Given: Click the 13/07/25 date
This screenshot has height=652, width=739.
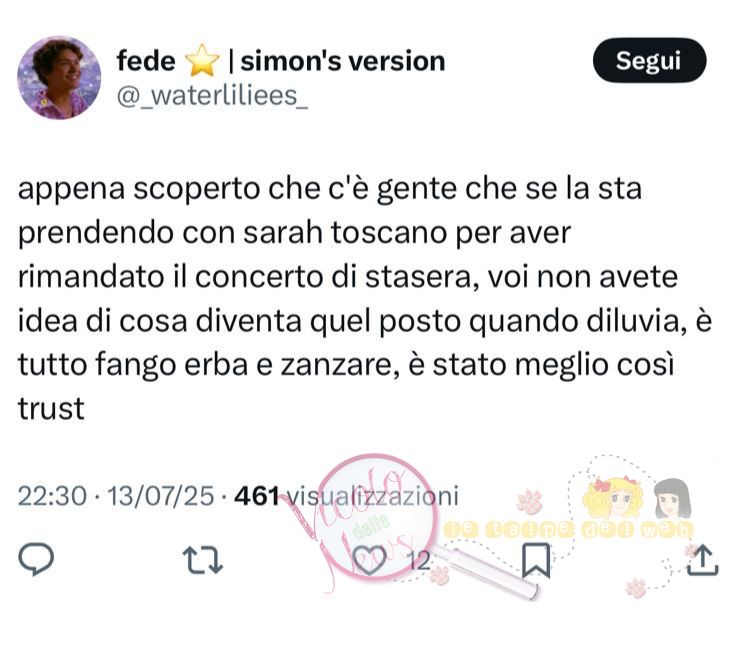Looking at the screenshot, I should point(161,496).
